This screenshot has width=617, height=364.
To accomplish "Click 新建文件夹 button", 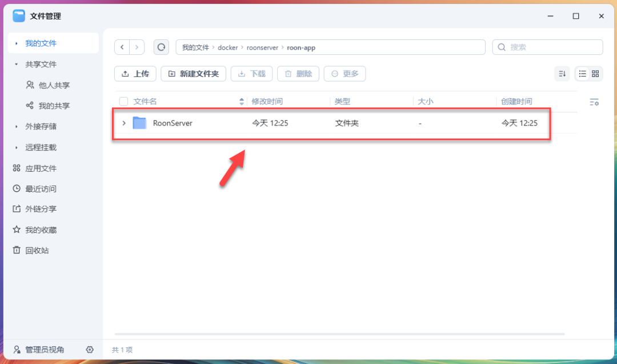I will (x=193, y=74).
